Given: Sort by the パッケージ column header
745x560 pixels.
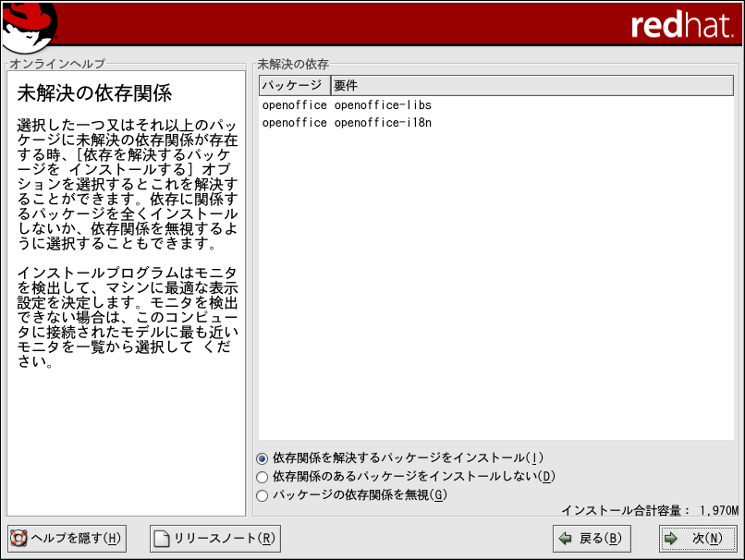Looking at the screenshot, I should (x=293, y=86).
